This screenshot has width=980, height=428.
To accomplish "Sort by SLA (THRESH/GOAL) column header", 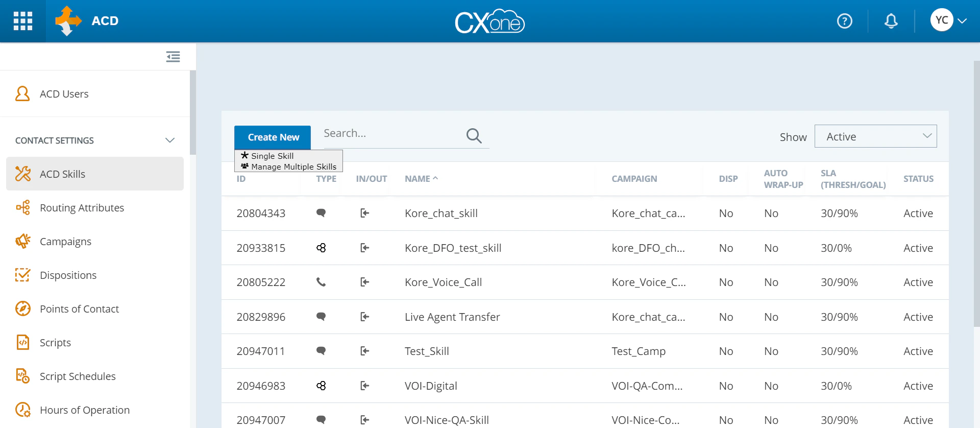I will [x=853, y=179].
